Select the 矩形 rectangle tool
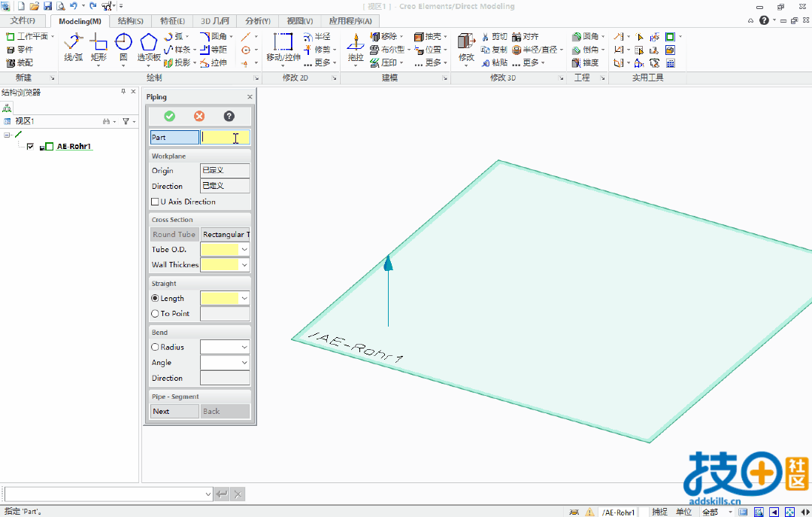 pyautogui.click(x=98, y=47)
